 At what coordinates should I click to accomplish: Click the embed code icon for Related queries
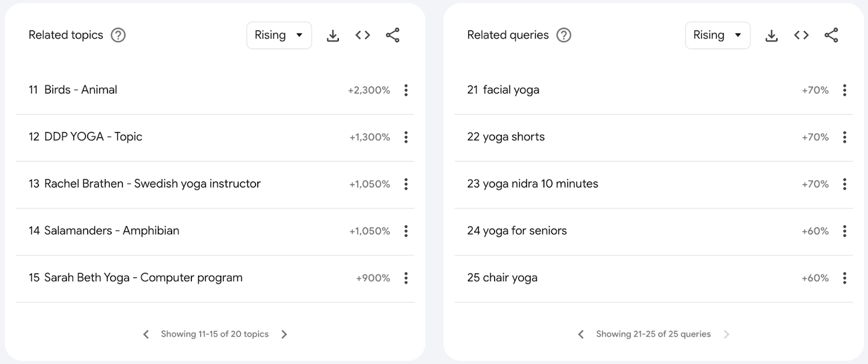pyautogui.click(x=801, y=35)
